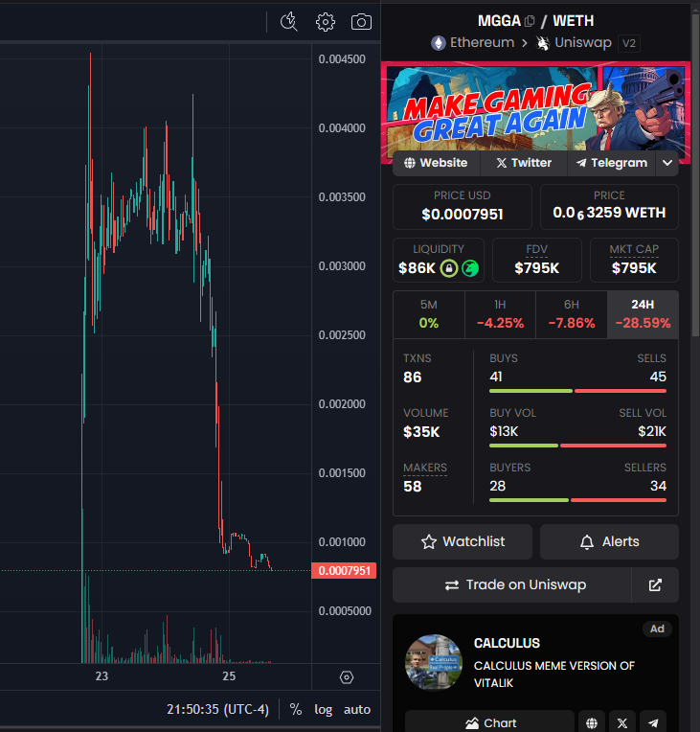
Task: Click the MGGA token name heading
Action: coord(499,21)
